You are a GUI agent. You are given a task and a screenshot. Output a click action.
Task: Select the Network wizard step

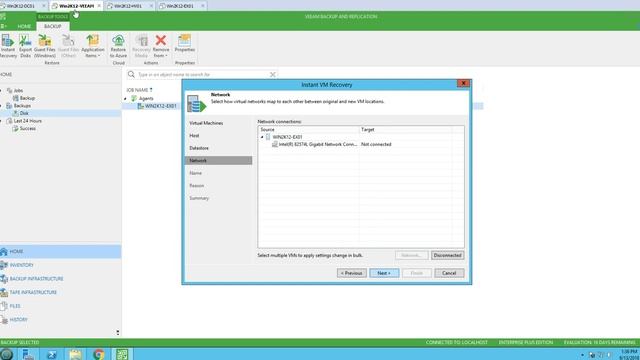[218, 160]
